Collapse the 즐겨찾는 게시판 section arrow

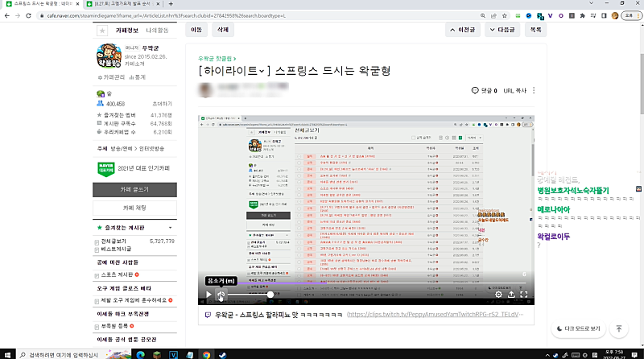(x=168, y=229)
